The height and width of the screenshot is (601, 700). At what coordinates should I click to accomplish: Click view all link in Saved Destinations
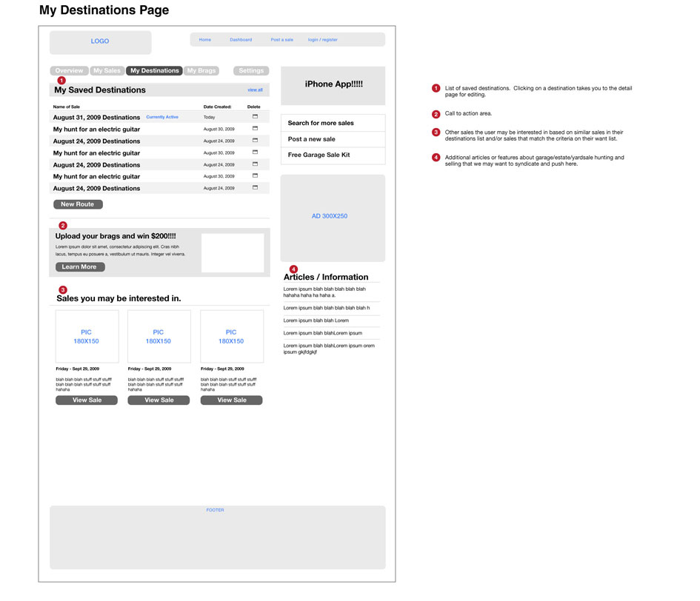point(255,90)
